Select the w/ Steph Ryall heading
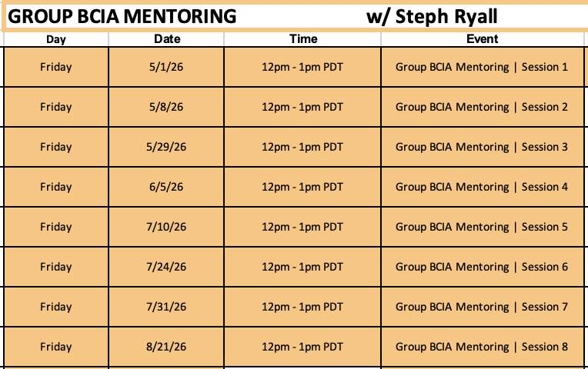 pos(437,16)
